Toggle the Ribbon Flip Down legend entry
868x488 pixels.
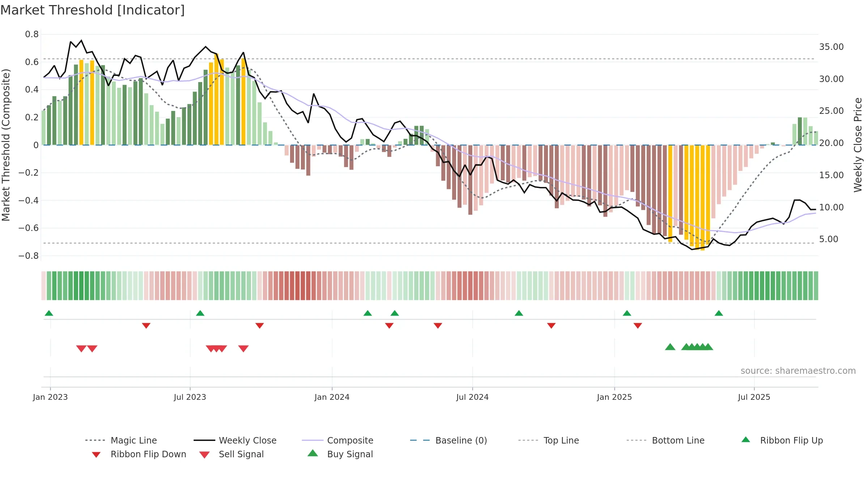tap(139, 454)
